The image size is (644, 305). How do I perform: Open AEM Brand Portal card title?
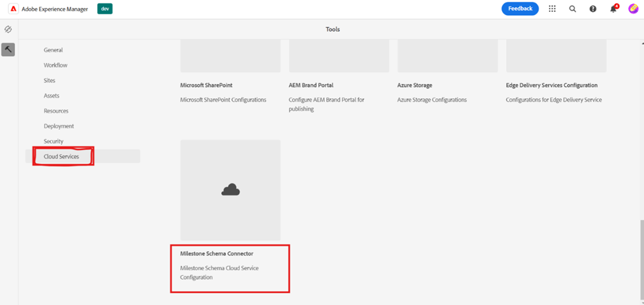point(311,85)
